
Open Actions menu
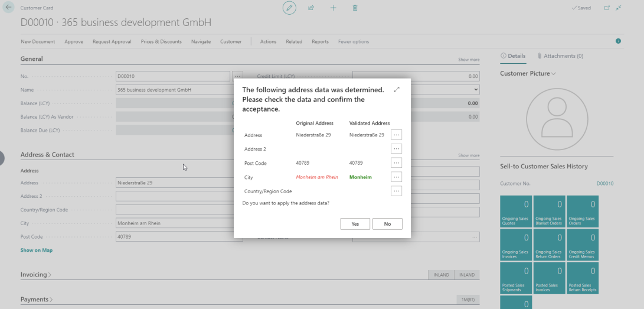pyautogui.click(x=268, y=41)
